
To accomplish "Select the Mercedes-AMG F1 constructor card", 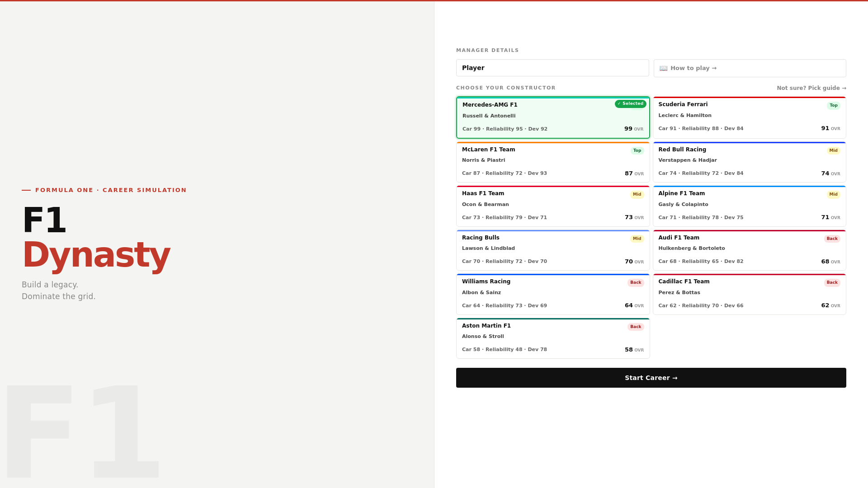I will click(553, 117).
